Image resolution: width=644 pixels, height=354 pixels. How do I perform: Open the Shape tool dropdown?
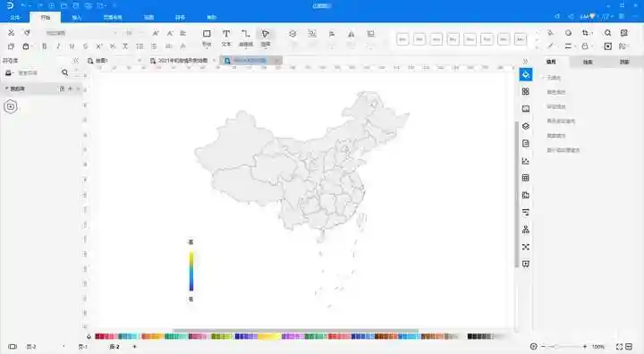207,38
